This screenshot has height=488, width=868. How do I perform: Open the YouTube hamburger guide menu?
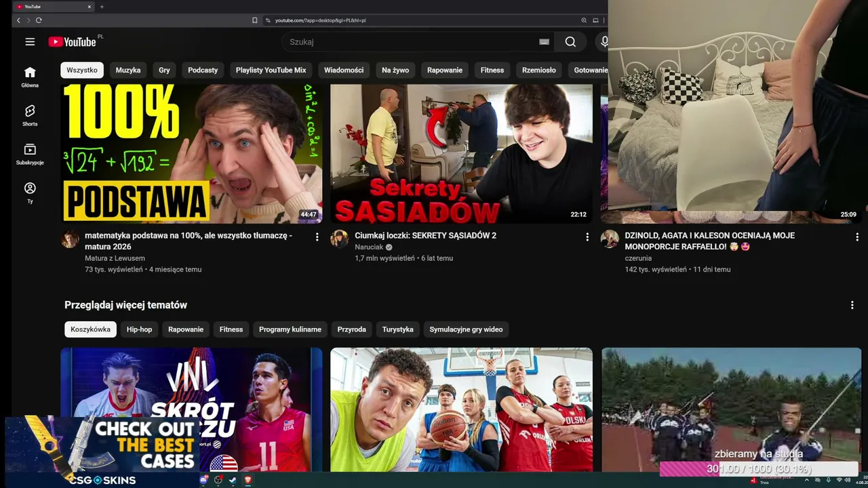pyautogui.click(x=30, y=42)
